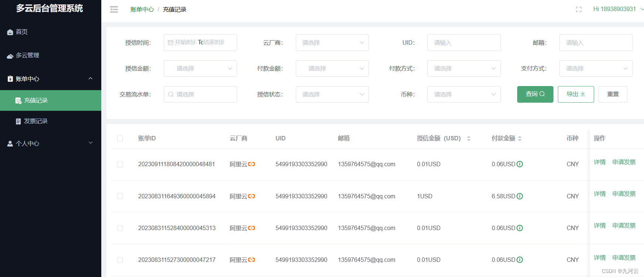Click the 账单中心 clipboard icon in sidebar
Image resolution: width=644 pixels, height=277 pixels.
click(10, 79)
